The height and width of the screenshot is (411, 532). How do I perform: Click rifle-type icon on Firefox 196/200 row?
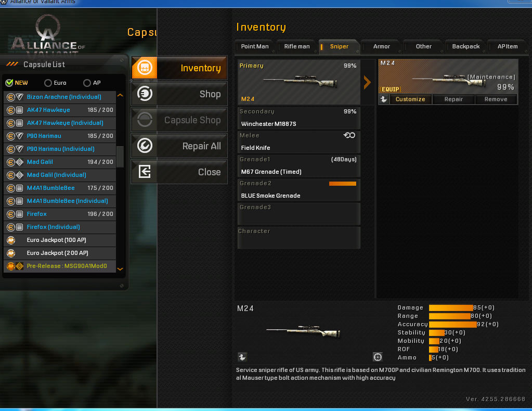(x=20, y=214)
